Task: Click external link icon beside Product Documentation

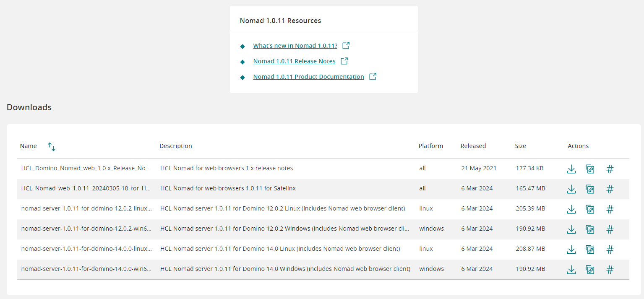Action: point(373,77)
